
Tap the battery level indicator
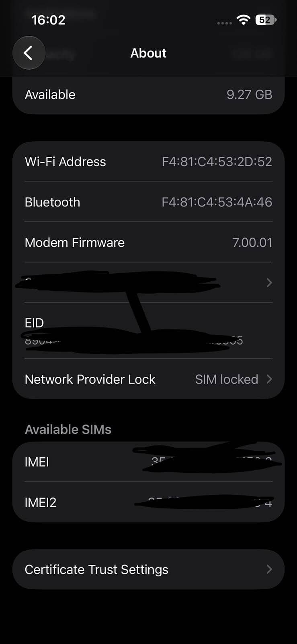(x=266, y=20)
